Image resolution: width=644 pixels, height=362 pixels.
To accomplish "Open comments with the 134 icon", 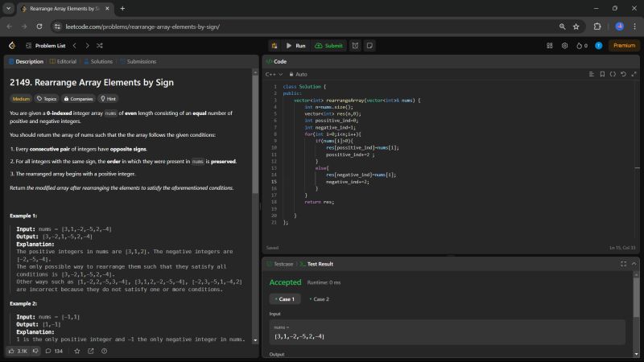I will [52, 351].
